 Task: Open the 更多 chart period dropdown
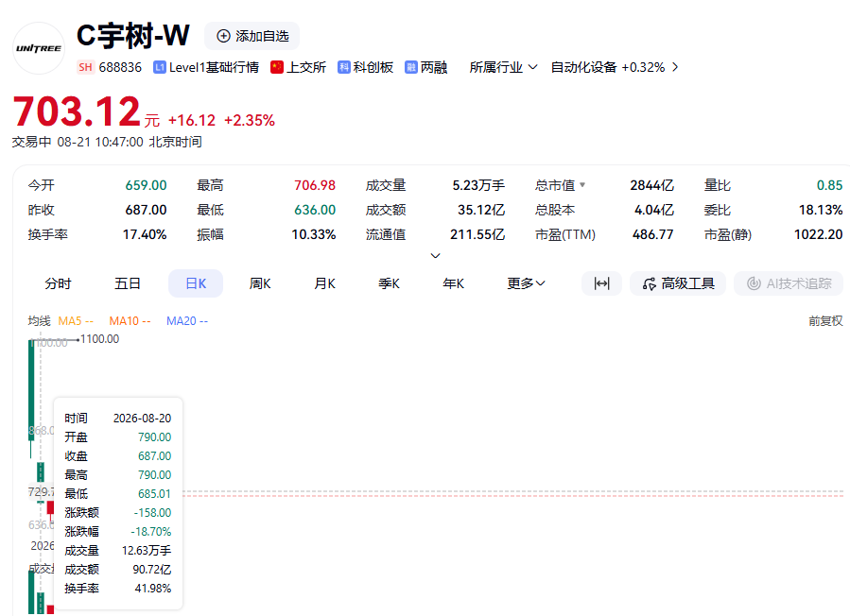(526, 283)
